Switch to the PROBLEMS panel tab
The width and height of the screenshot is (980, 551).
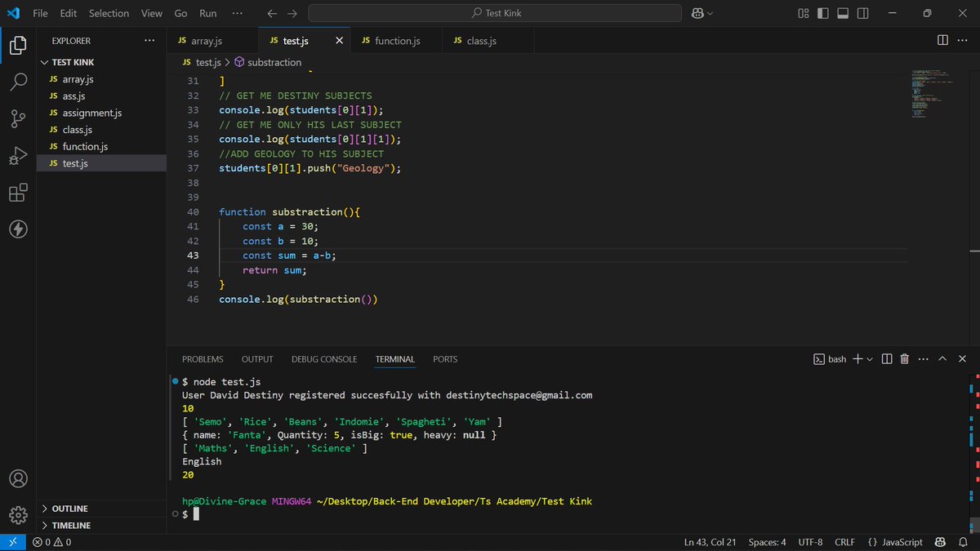[203, 359]
